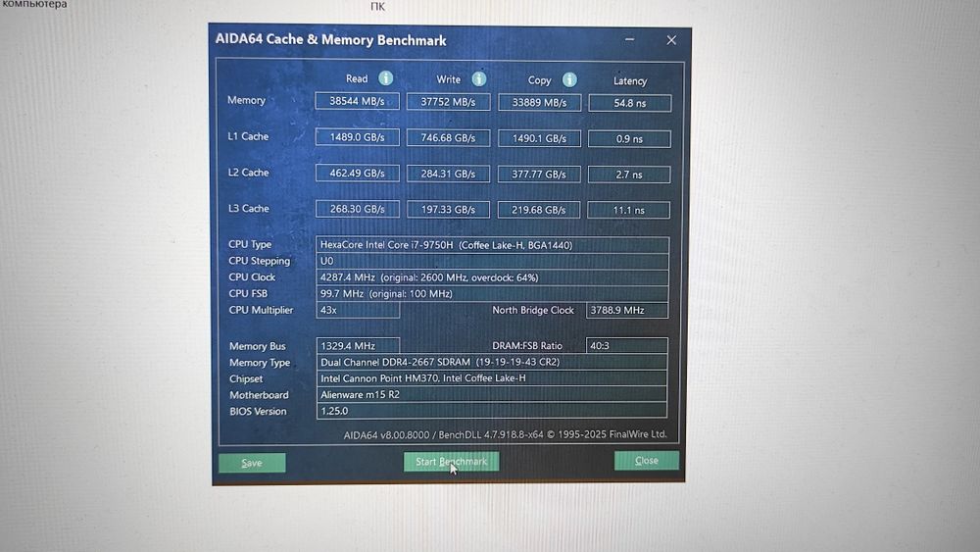Select L3 Cache Latency 11.1 ns

(629, 210)
